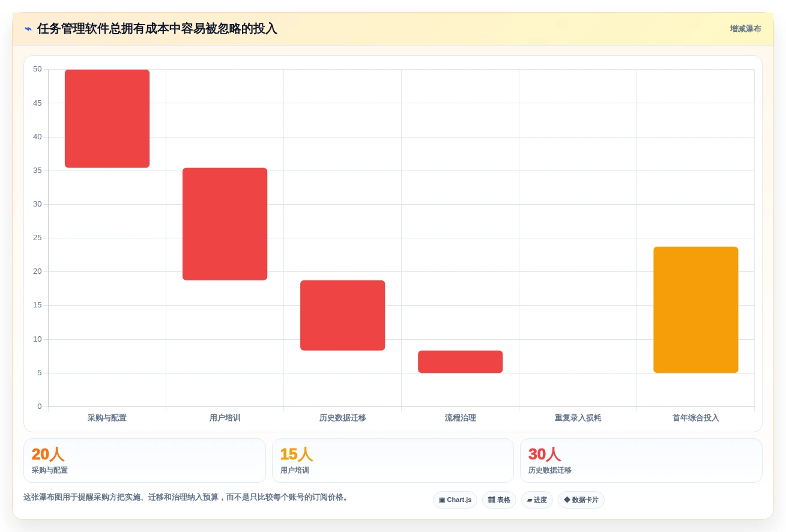Screen dimensions: 786x532
Task: Click the small red 流程治理 bar
Action: (460, 361)
